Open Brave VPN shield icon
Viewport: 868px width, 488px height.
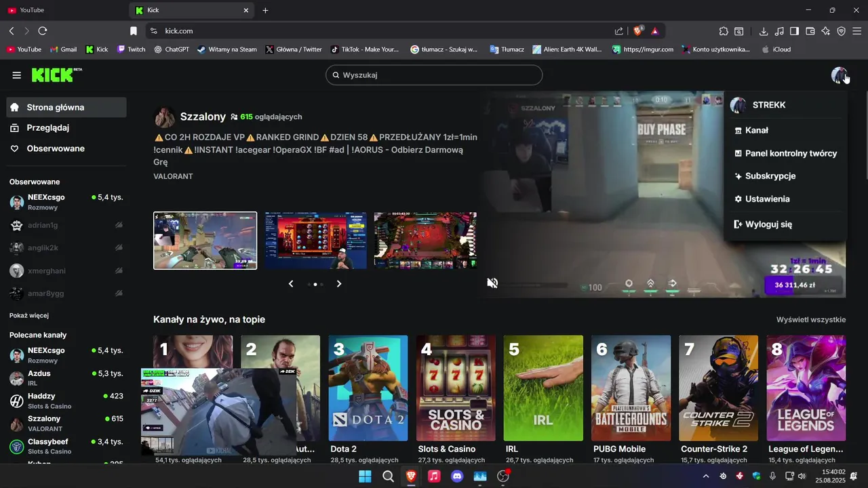[842, 31]
